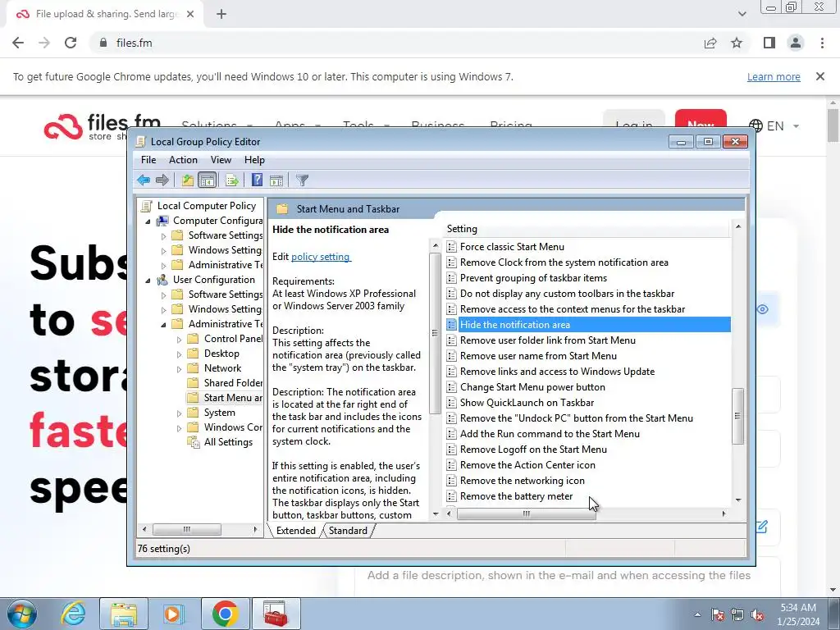
Task: Select 'Force classic Start Menu' setting
Action: [512, 246]
